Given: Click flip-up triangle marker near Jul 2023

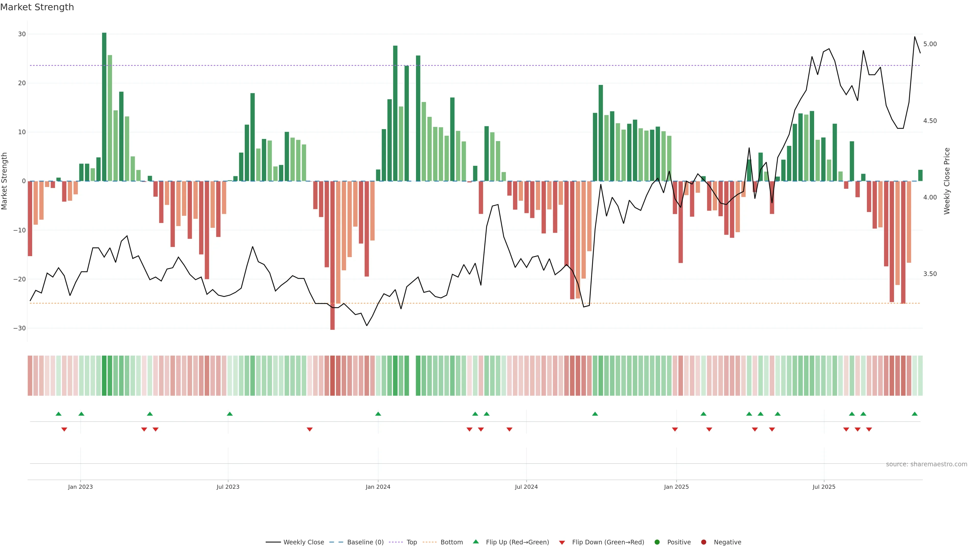Looking at the screenshot, I should [x=229, y=414].
